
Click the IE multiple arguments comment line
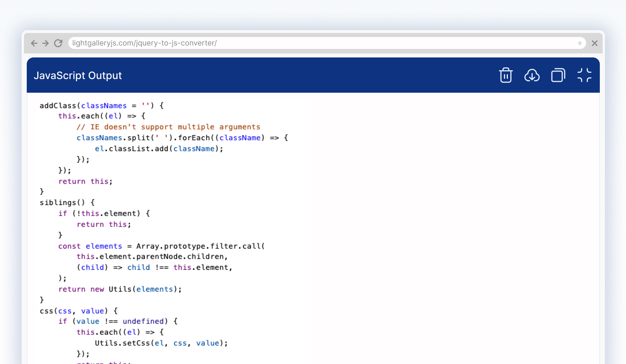(x=168, y=127)
